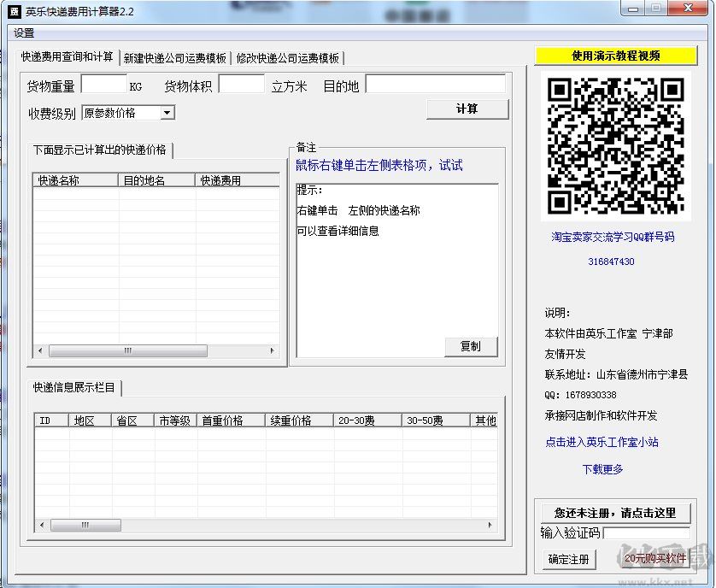Click the 目的地 input field
716x588 pixels.
click(x=436, y=85)
